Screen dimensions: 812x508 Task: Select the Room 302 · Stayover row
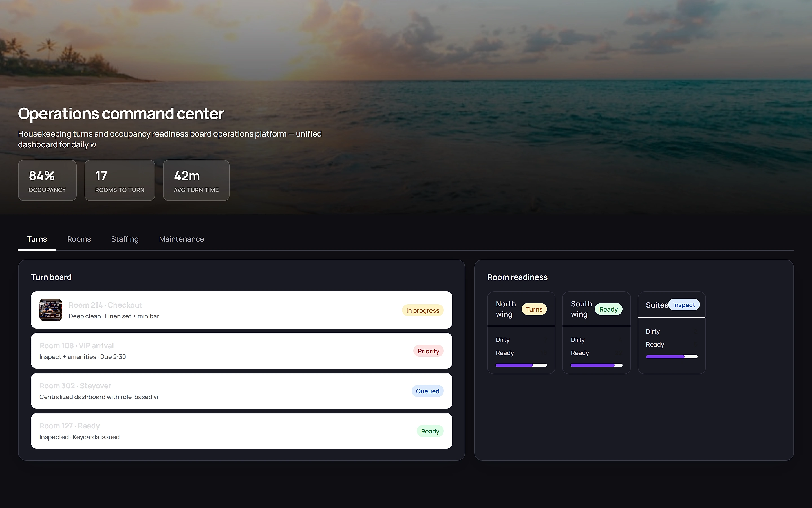241,391
